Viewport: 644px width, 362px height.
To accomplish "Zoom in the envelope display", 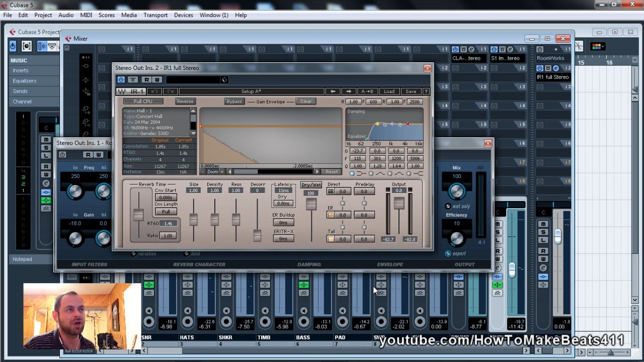I will point(222,171).
